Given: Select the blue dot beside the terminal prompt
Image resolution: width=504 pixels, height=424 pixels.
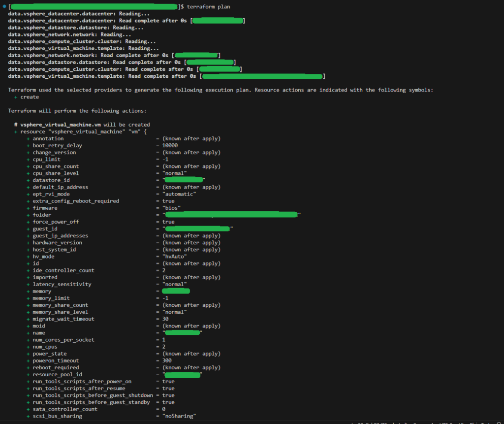Looking at the screenshot, I should pos(4,6).
